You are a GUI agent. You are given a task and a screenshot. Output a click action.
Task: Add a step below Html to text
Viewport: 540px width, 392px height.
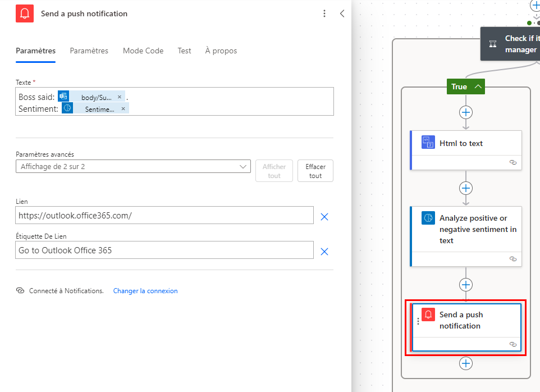(465, 188)
